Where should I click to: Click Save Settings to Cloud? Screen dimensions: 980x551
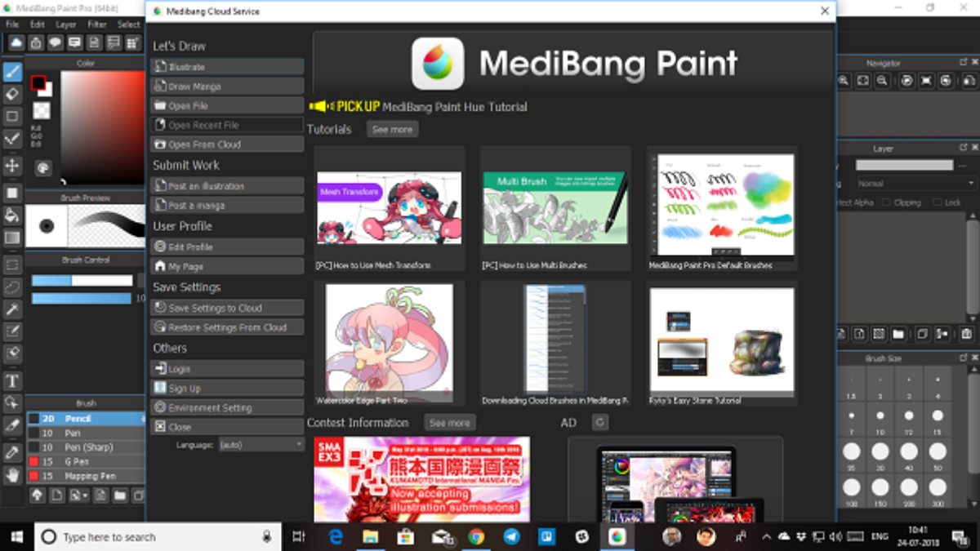click(227, 308)
